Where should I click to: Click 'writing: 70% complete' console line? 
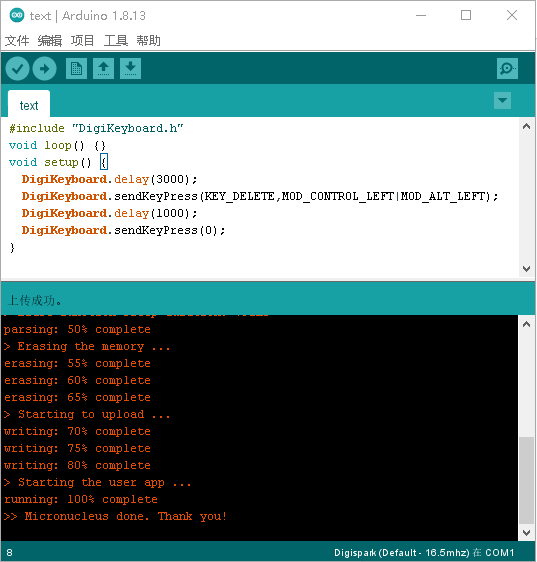[x=77, y=432]
